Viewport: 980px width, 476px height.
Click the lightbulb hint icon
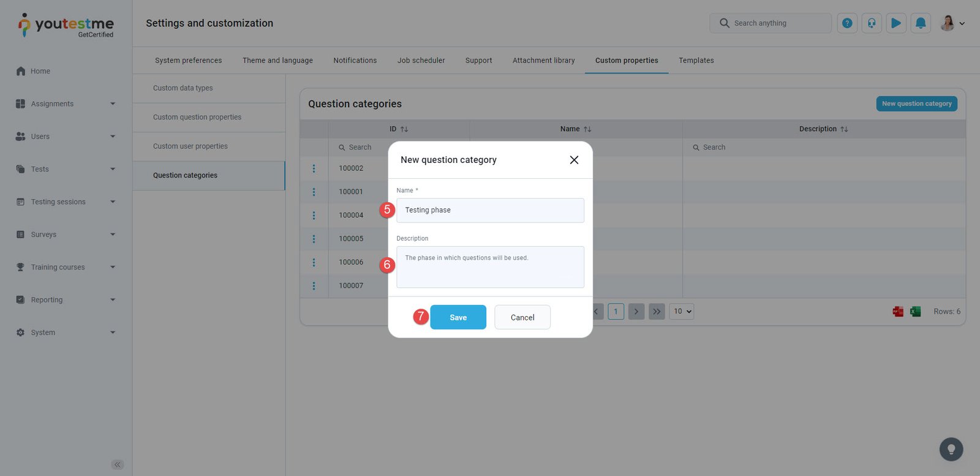pyautogui.click(x=951, y=449)
